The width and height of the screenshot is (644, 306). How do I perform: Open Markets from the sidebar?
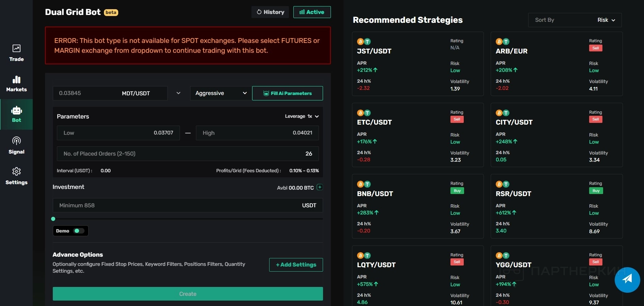pyautogui.click(x=16, y=80)
